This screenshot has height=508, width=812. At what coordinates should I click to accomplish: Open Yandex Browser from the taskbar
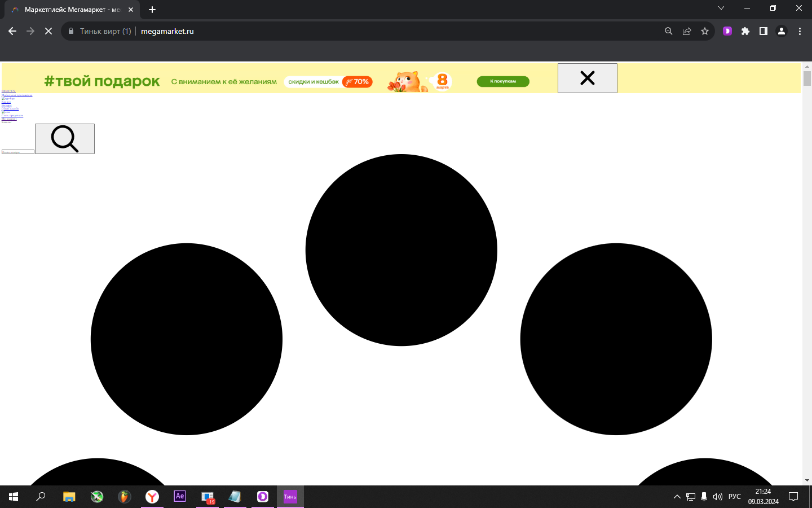[152, 497]
